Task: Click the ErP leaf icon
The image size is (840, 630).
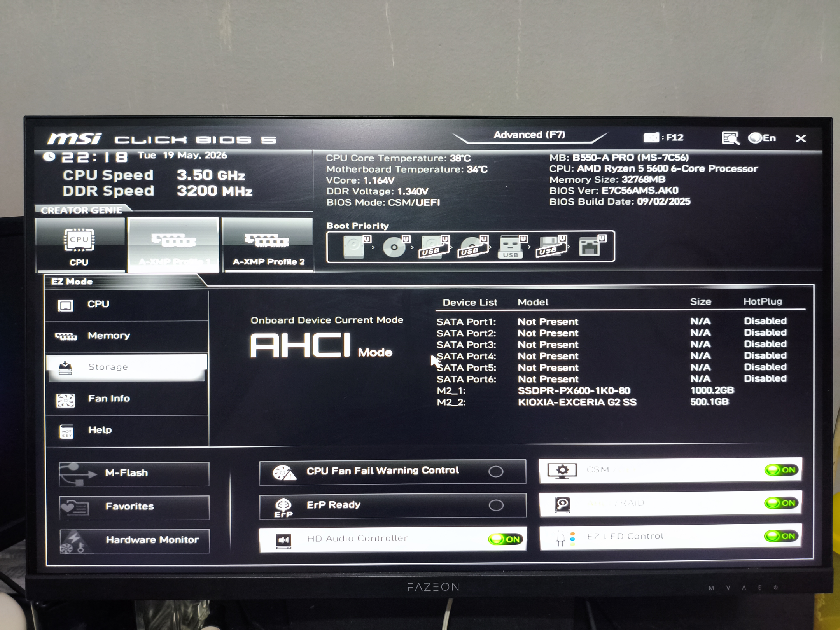Action: click(x=283, y=507)
